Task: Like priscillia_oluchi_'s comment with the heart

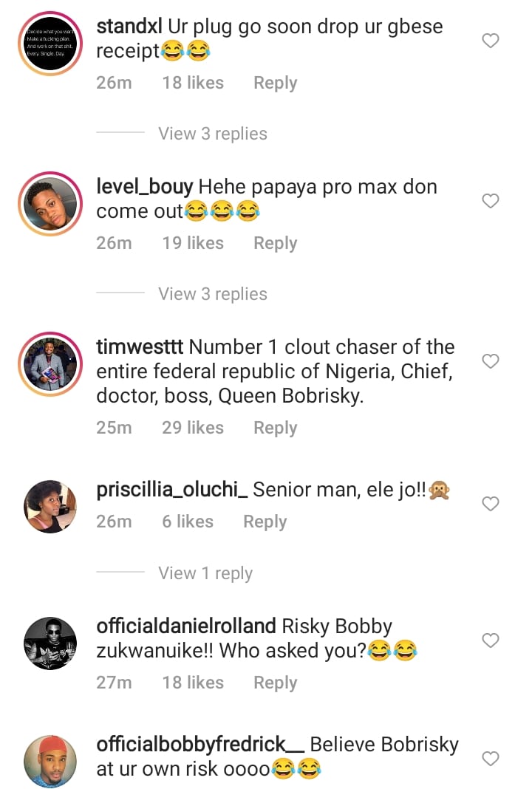Action: pyautogui.click(x=491, y=504)
